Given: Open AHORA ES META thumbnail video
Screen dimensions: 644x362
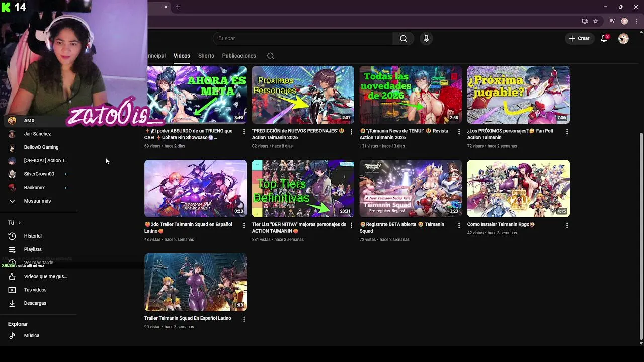Looking at the screenshot, I should click(195, 95).
